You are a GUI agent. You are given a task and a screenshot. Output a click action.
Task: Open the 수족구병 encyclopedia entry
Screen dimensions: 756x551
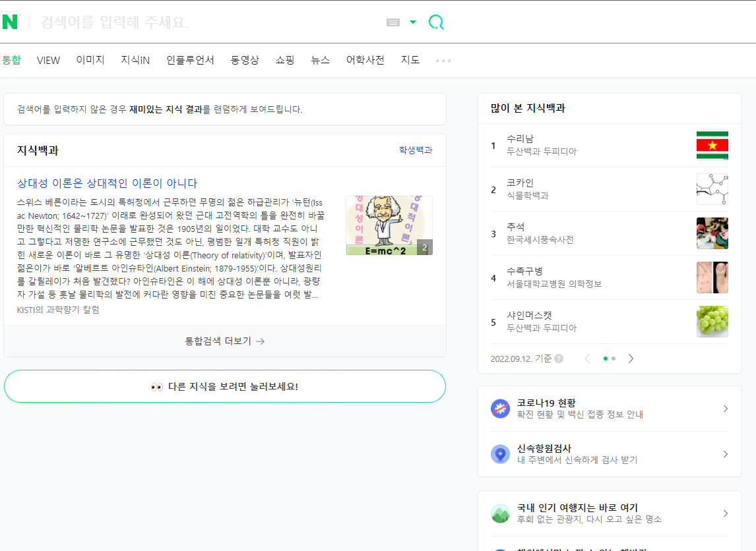(x=524, y=271)
